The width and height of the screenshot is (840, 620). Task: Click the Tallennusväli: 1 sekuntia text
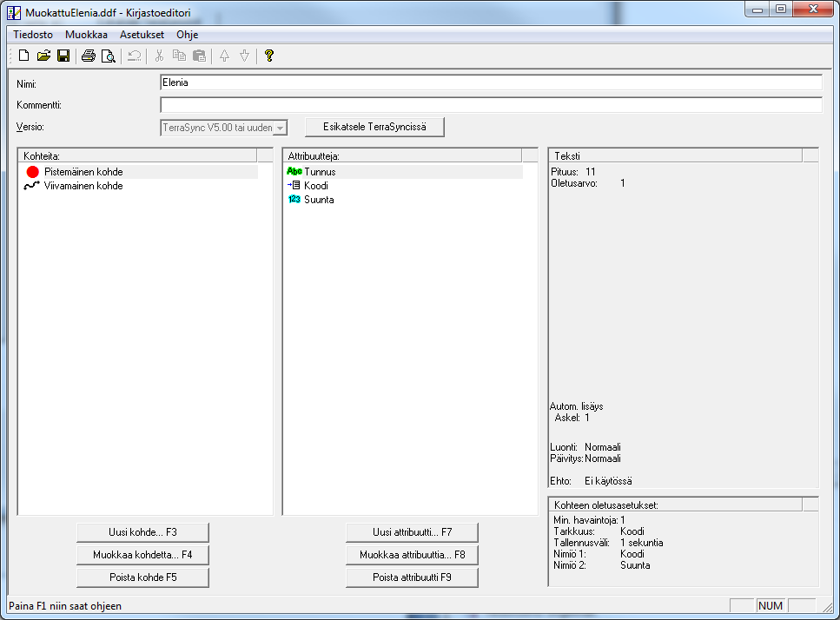[x=608, y=543]
